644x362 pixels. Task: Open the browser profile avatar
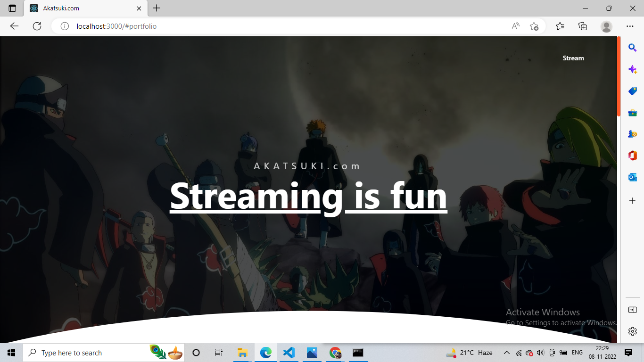pos(606,26)
